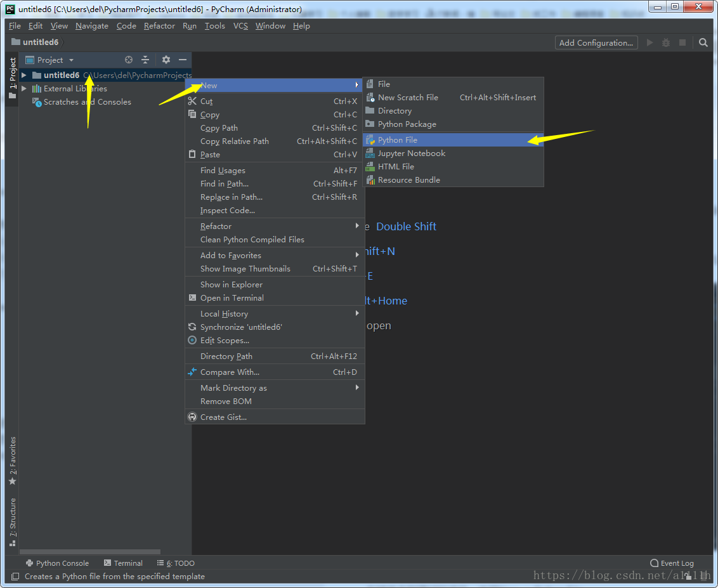Open the Refactor menu in menu bar
The image size is (718, 588).
[159, 25]
